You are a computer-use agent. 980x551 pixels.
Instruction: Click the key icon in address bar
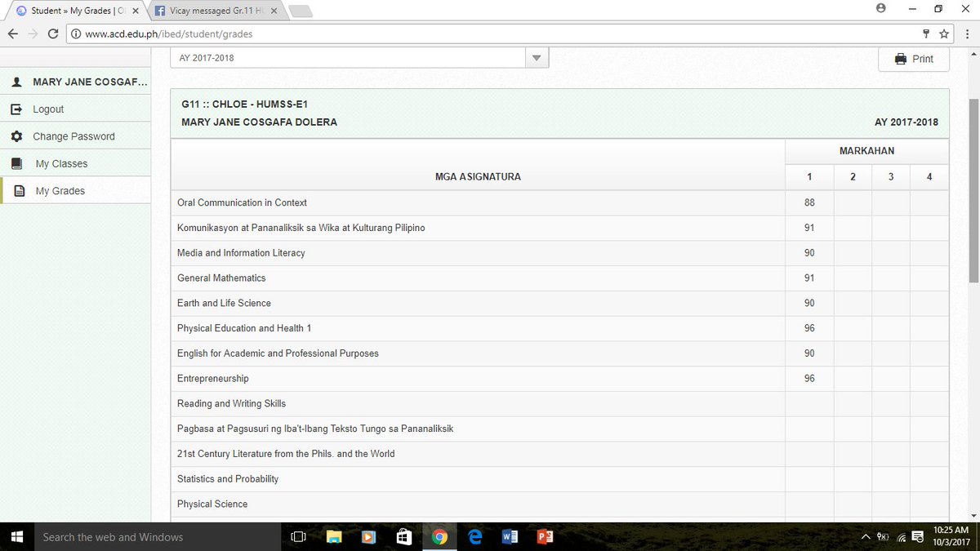click(x=926, y=33)
